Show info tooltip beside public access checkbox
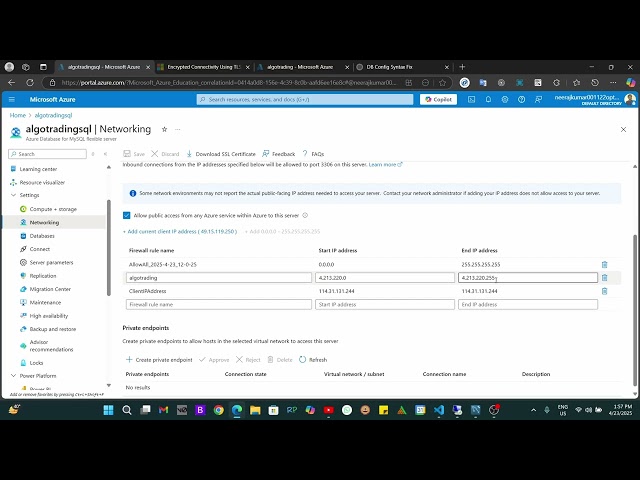The height and width of the screenshot is (480, 640). point(305,215)
